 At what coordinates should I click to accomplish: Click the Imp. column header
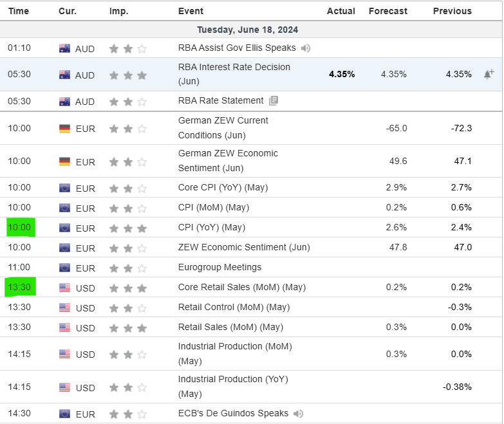coord(118,11)
